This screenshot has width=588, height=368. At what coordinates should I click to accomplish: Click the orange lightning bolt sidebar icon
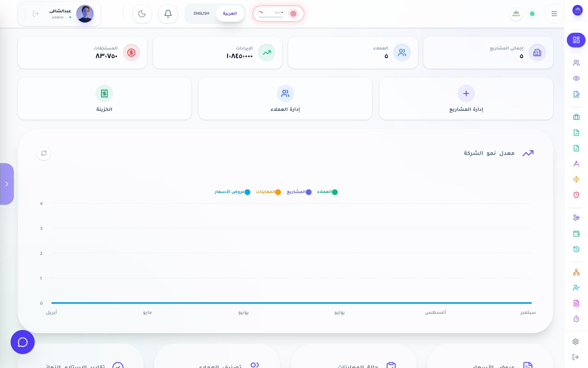pyautogui.click(x=576, y=179)
